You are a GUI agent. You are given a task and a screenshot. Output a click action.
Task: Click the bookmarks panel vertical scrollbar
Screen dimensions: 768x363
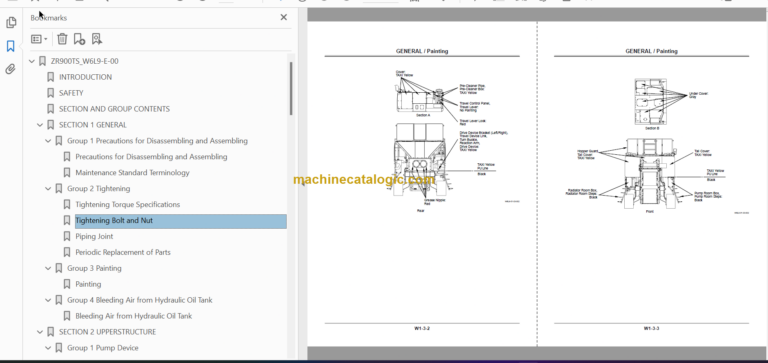[x=291, y=88]
